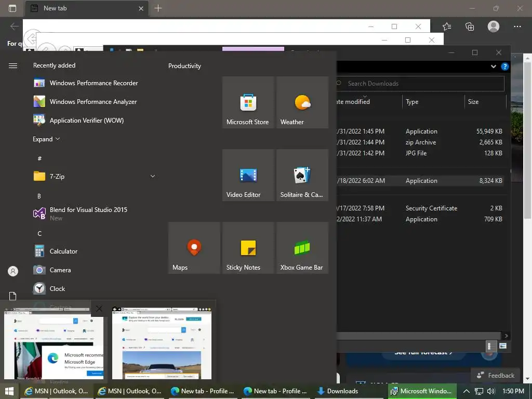The image size is (532, 399).
Task: Switch to second New tab Edge taskbar item
Action: (275, 391)
